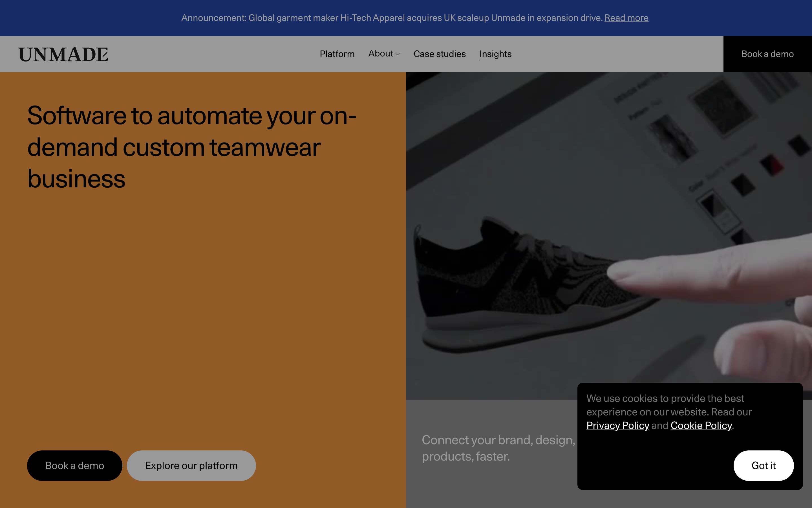Image resolution: width=812 pixels, height=508 pixels.
Task: Click the announcement text about Hi-Tech Apparel
Action: click(392, 18)
